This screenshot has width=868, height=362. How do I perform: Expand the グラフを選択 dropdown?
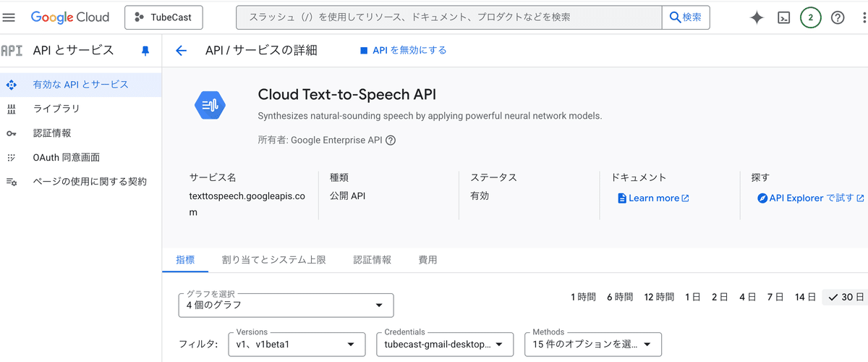pos(286,305)
